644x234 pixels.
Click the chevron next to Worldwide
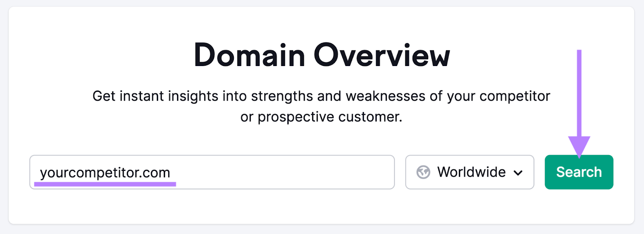tap(518, 172)
